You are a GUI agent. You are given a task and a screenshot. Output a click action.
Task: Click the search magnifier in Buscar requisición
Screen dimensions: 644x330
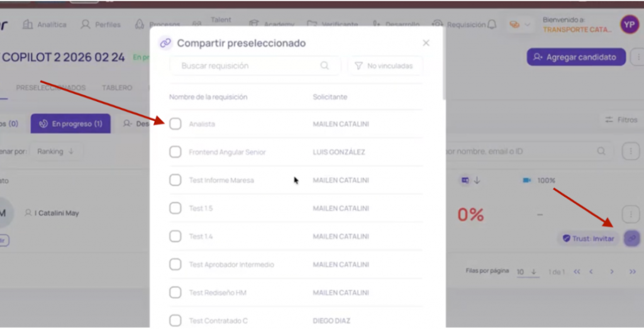point(325,65)
